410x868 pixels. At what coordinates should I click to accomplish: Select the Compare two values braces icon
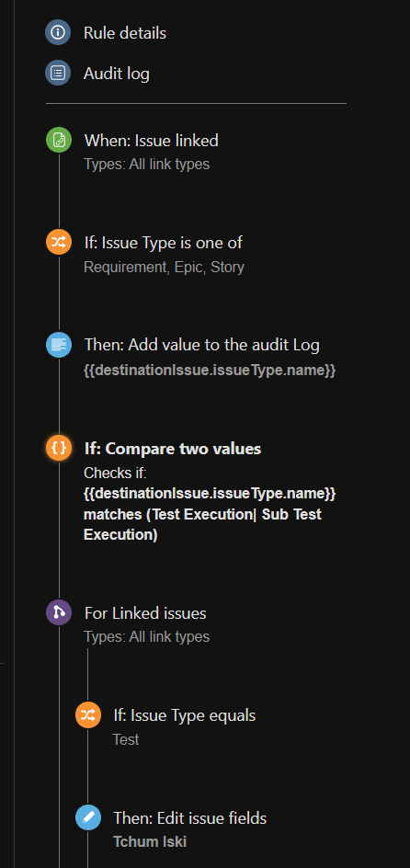59,448
